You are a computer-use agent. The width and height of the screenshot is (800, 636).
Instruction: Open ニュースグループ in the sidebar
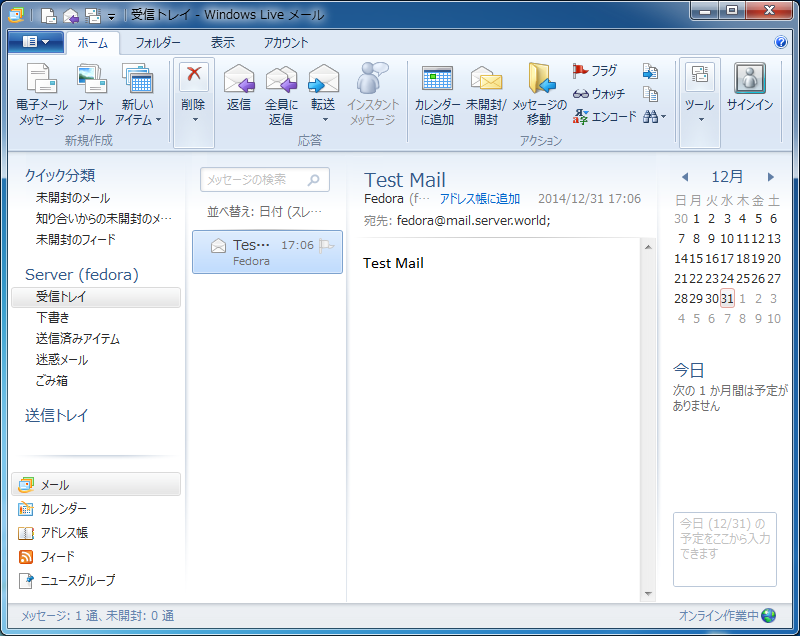[x=67, y=580]
